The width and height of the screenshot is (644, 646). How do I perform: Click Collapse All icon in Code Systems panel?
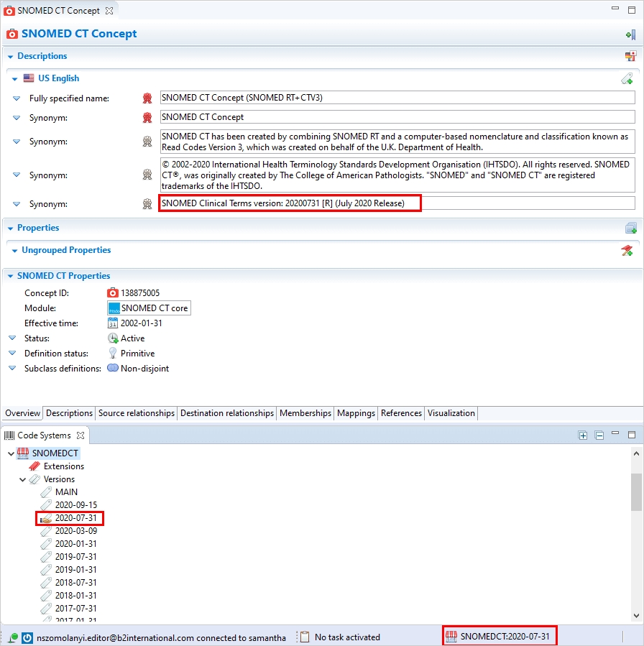click(599, 435)
